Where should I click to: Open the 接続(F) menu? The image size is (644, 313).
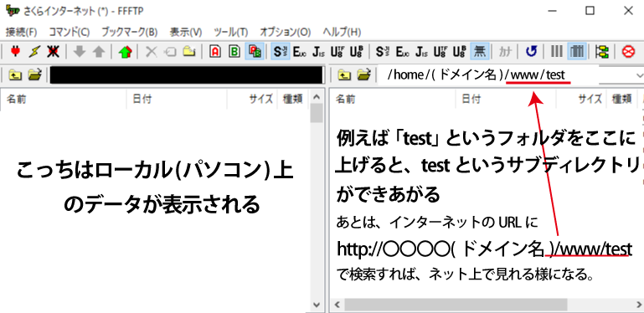pos(22,32)
